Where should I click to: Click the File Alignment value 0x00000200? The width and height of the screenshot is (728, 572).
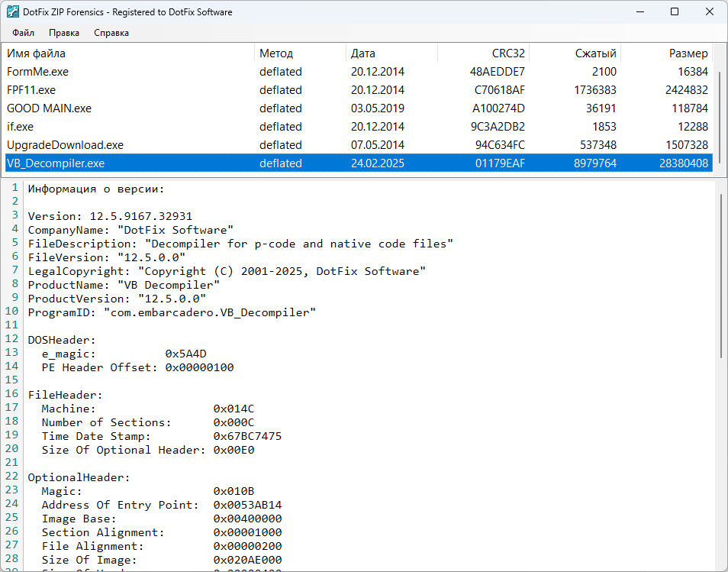coord(247,546)
